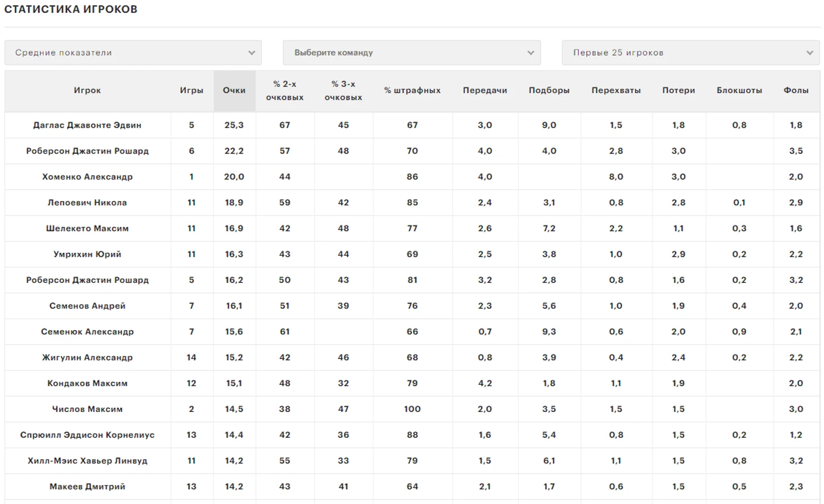Click 85 free throw percent for Лепоевич
Screen dimensions: 824x504
click(413, 203)
